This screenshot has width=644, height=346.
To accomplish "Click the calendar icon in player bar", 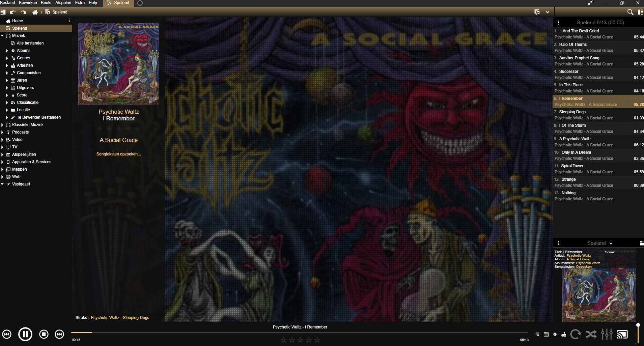I will (546, 335).
